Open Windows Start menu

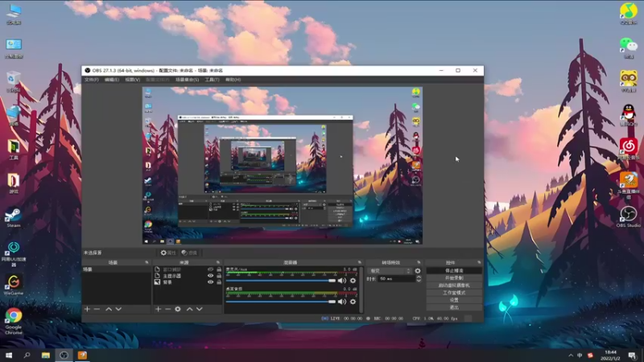[9, 355]
